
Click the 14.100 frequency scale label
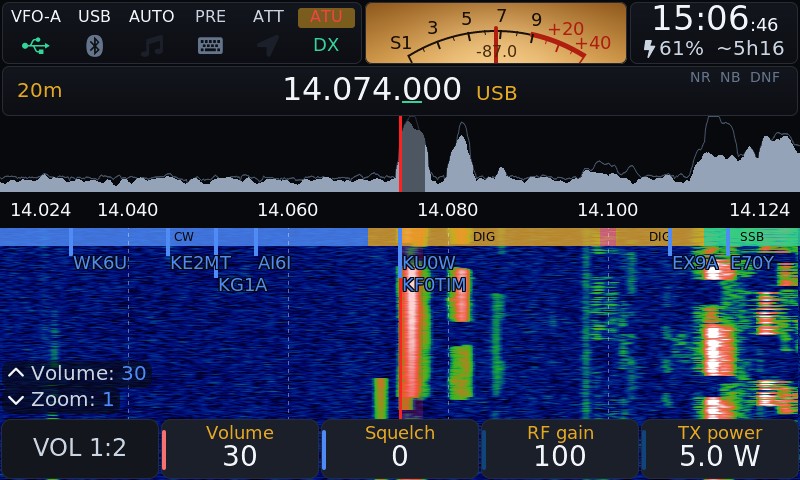608,210
